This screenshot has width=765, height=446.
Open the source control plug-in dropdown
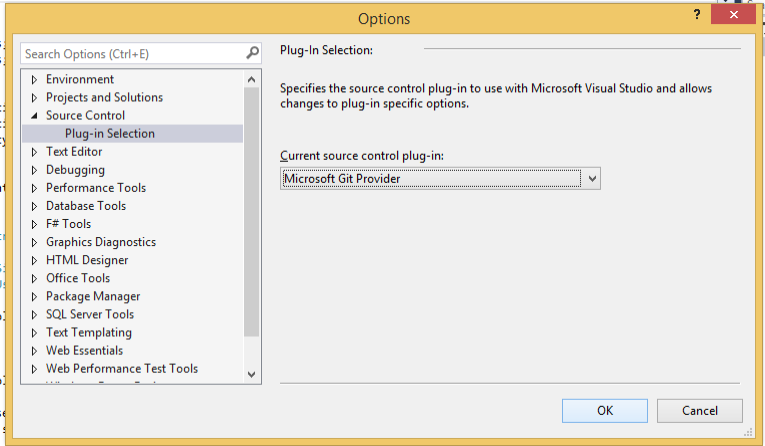click(x=591, y=179)
